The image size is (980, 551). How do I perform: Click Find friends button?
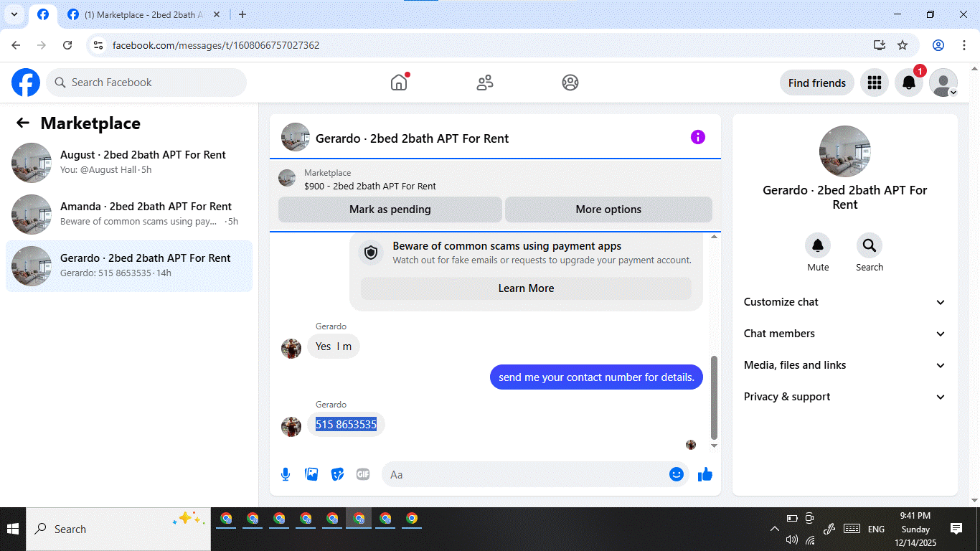tap(817, 83)
